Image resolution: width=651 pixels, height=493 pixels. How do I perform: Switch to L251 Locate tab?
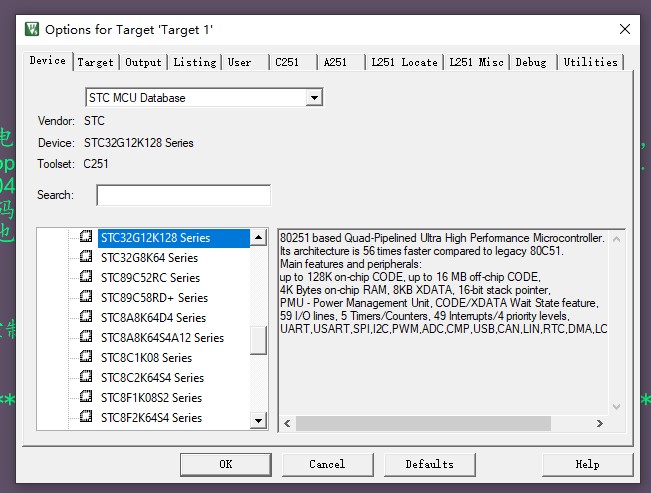coord(404,62)
